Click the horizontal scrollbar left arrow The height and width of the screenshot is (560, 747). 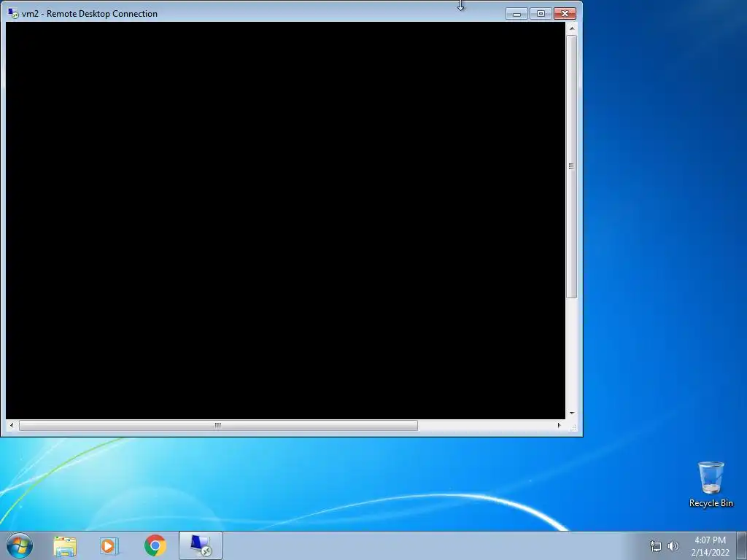(x=12, y=425)
